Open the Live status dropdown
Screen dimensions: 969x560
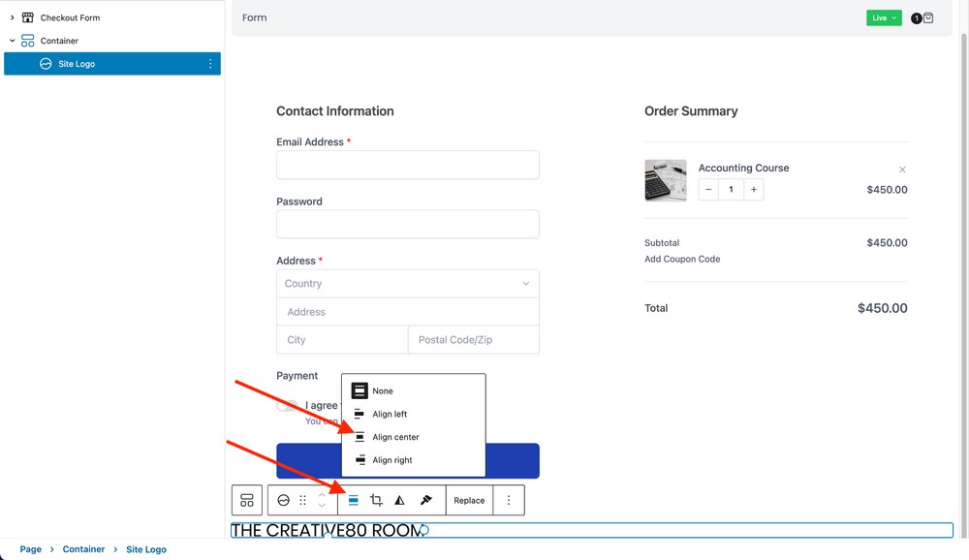[x=884, y=18]
